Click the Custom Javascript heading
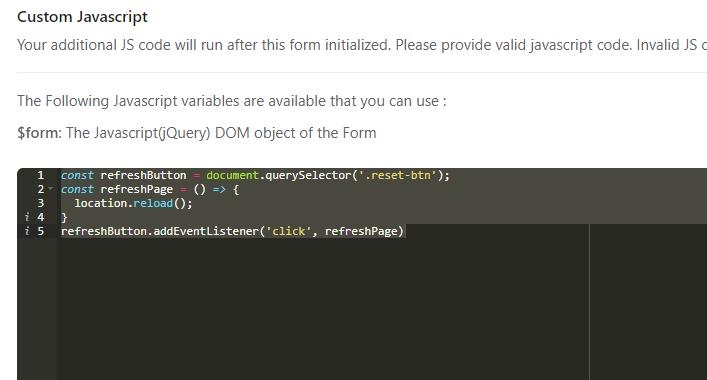This screenshot has width=707, height=380. (82, 17)
